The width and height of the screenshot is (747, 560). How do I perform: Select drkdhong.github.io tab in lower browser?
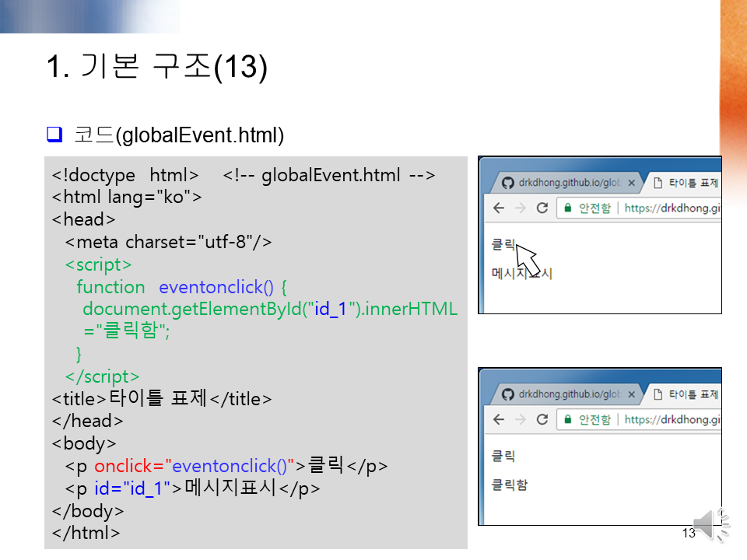pyautogui.click(x=568, y=394)
